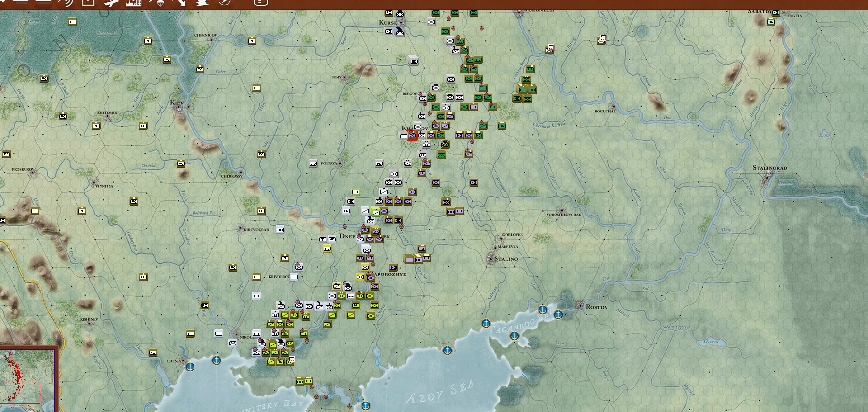Click the southernmost port anchor icon
This screenshot has height=412, width=868.
(366, 405)
